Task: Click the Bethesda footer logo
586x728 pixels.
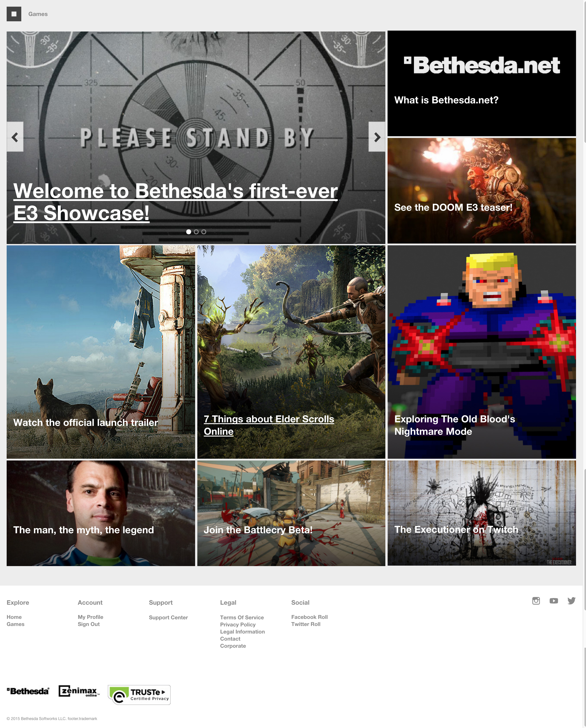Action: tap(28, 691)
